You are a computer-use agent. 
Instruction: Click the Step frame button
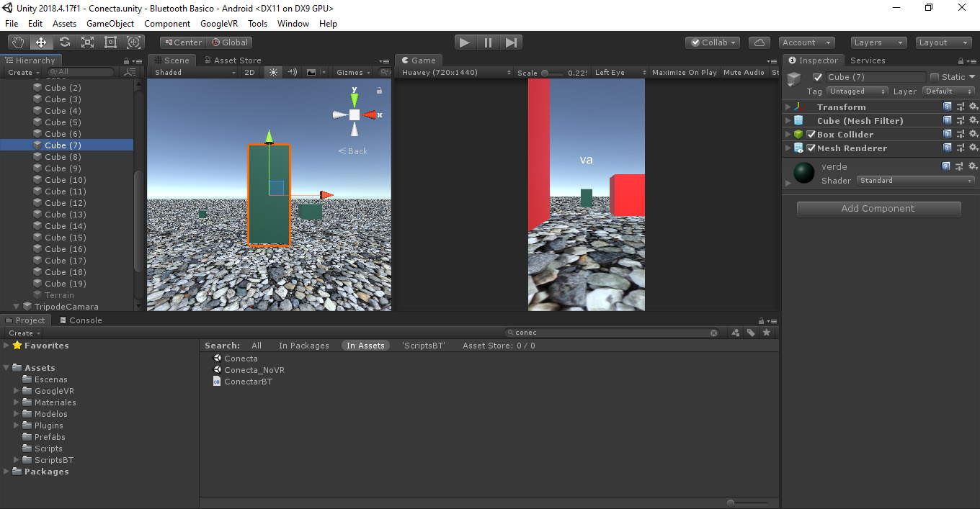point(511,42)
